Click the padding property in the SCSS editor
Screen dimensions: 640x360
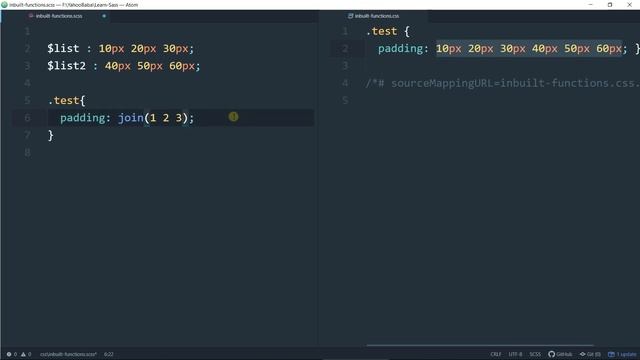coord(83,118)
